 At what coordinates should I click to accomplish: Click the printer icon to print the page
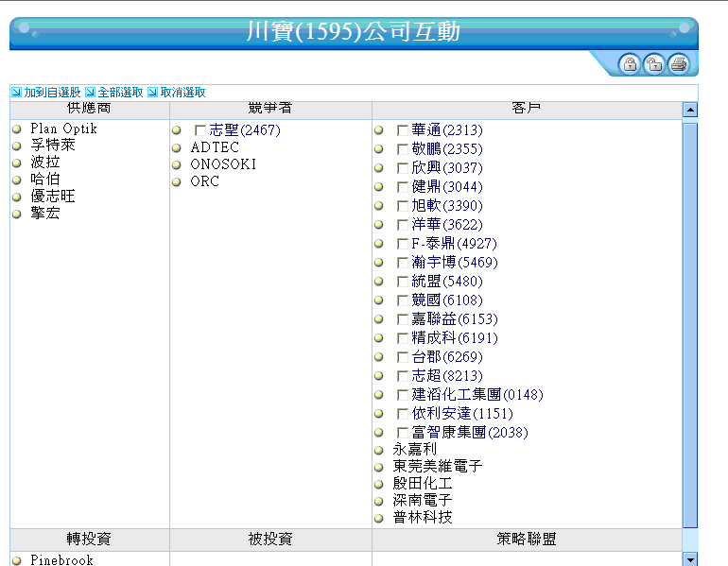679,64
